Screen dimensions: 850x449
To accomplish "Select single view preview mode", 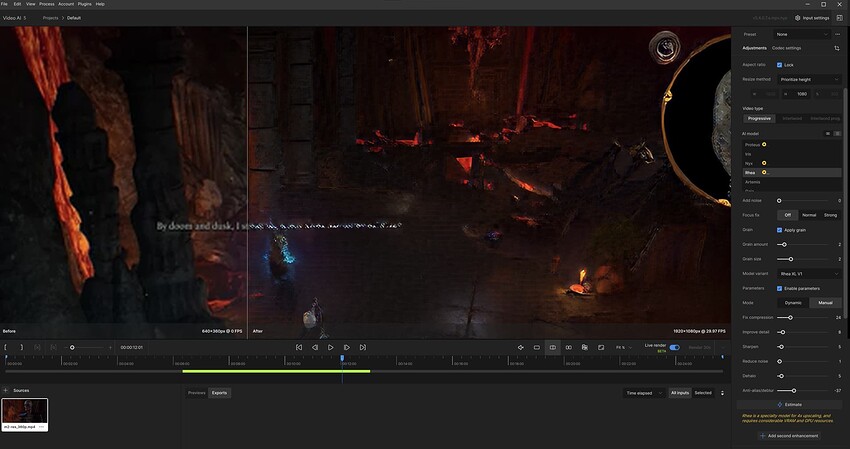I will [x=537, y=347].
